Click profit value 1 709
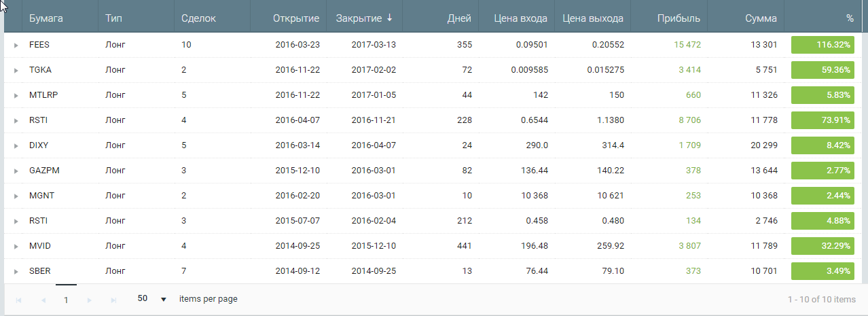This screenshot has height=316, width=868. (689, 145)
